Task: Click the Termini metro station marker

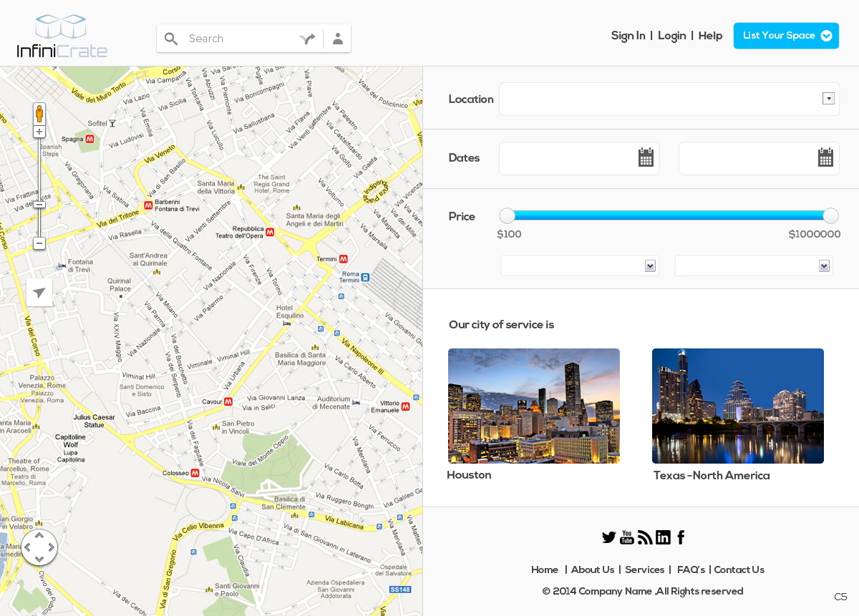Action: 344,259
